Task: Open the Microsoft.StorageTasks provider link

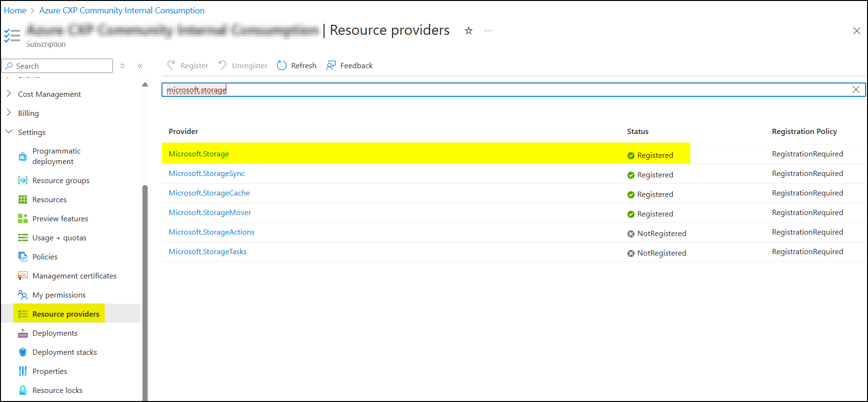Action: (208, 251)
